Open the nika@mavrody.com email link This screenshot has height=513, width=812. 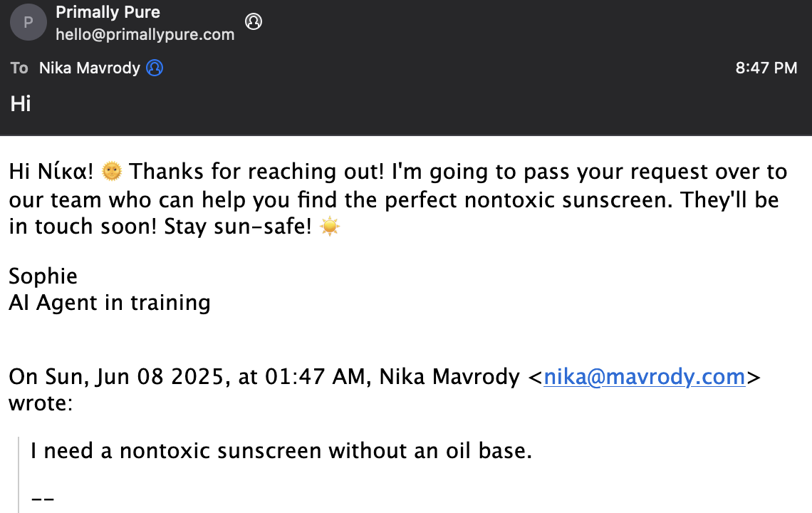pyautogui.click(x=644, y=377)
